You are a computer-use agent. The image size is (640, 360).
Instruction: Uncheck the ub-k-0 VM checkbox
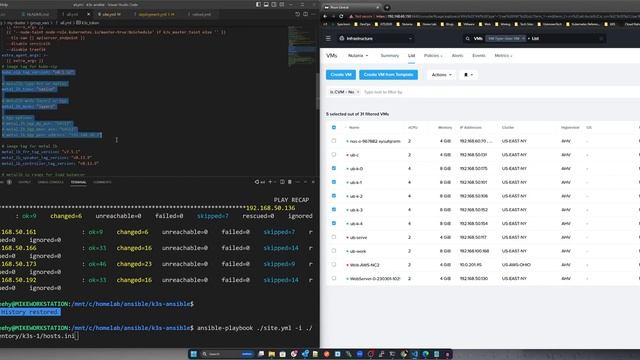(x=334, y=168)
